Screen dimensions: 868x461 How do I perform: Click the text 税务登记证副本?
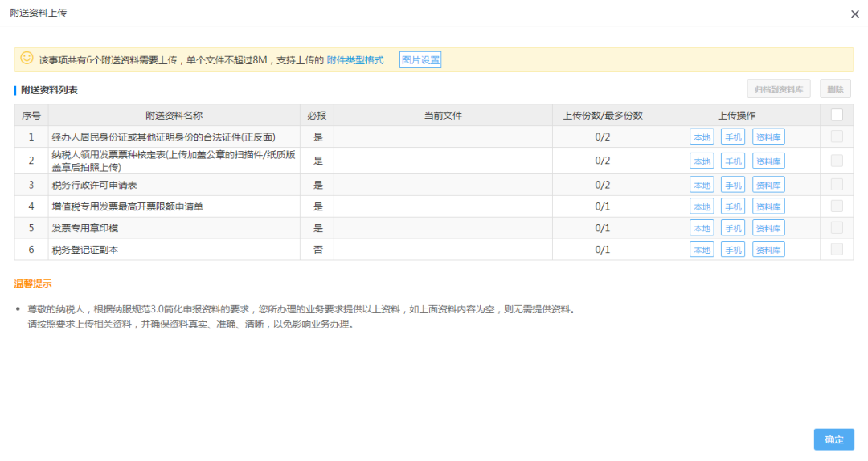(84, 250)
